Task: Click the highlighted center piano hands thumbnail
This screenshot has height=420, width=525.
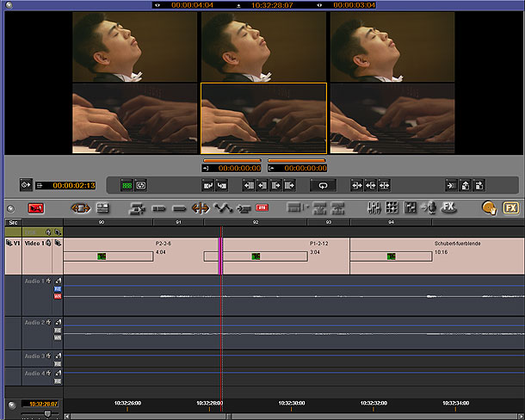Action: click(263, 118)
